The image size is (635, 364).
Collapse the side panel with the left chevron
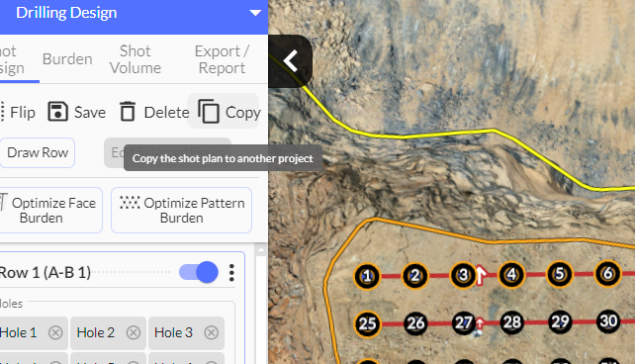pyautogui.click(x=291, y=61)
